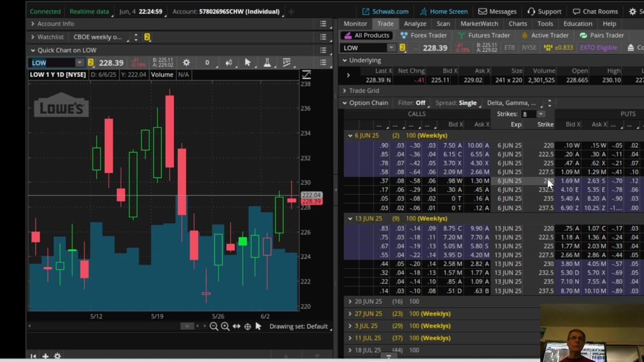Switch to the Monitor tab

(x=355, y=24)
